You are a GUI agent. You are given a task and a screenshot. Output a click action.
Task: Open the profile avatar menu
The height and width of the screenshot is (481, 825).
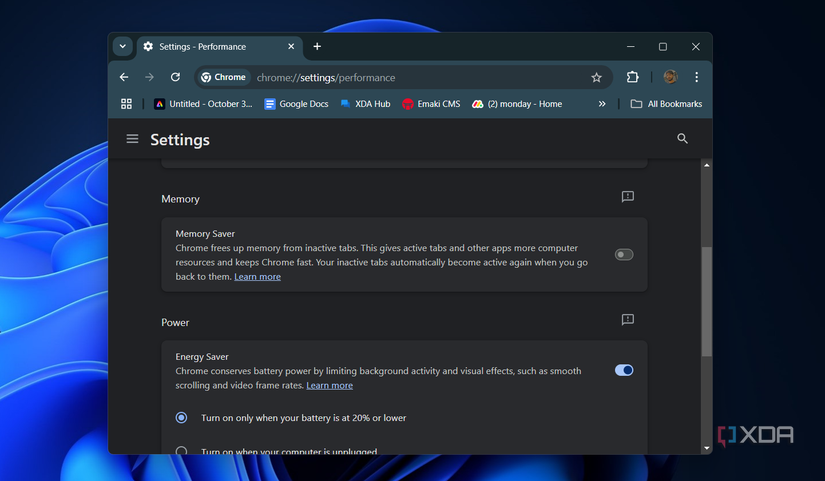[670, 77]
